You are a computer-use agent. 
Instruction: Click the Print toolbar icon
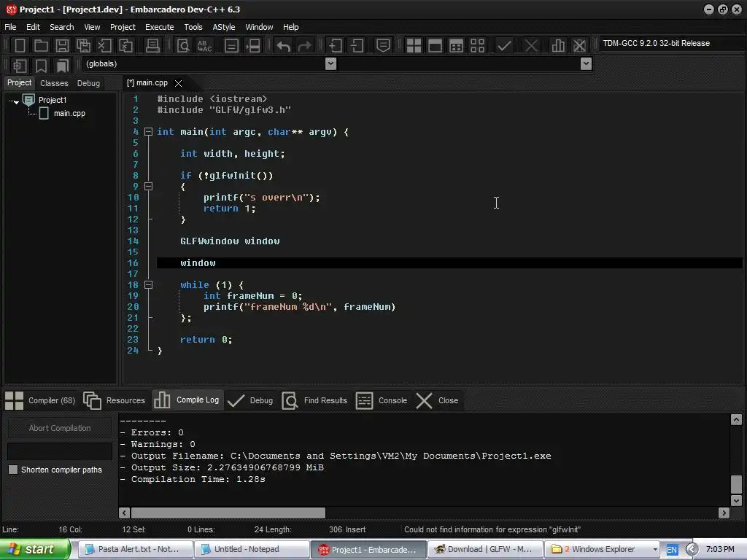[x=152, y=46]
